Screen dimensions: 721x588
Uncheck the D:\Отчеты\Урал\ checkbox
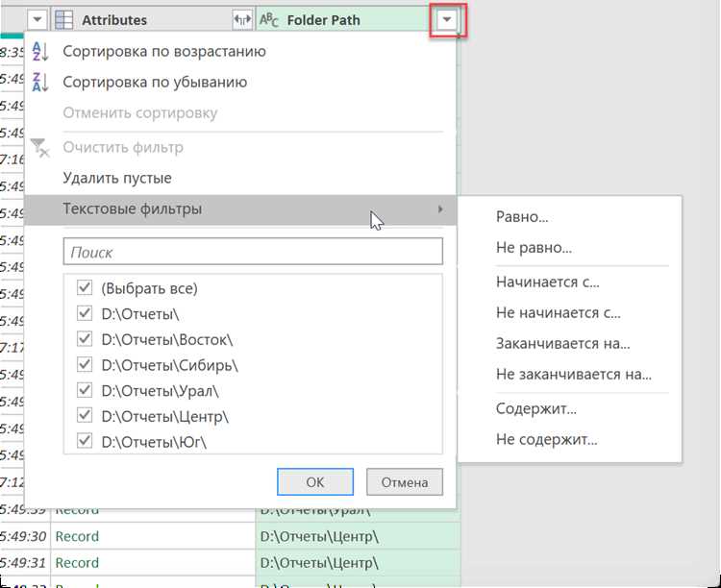85,390
